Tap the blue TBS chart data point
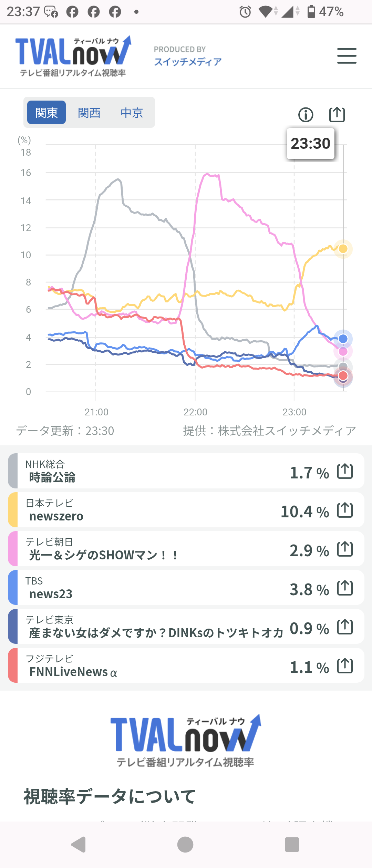 pyautogui.click(x=343, y=339)
